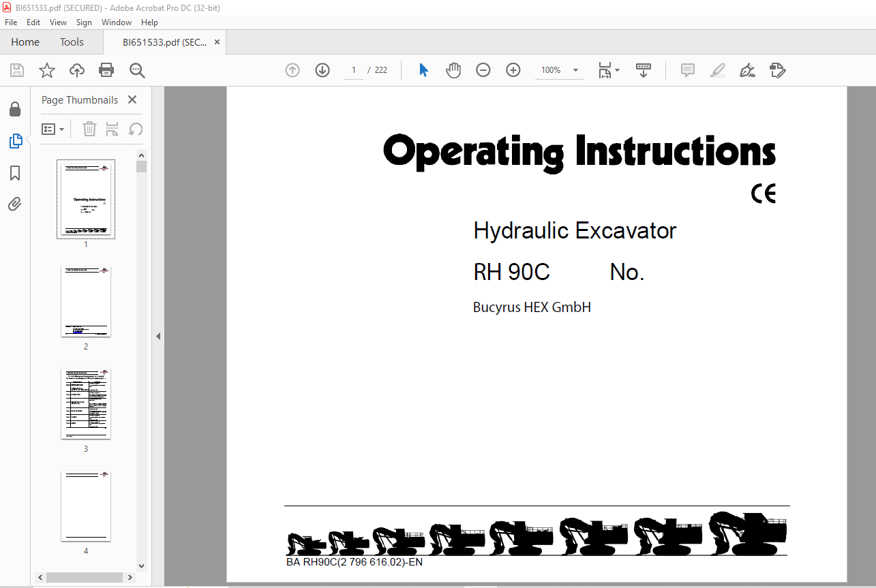Image resolution: width=876 pixels, height=588 pixels.
Task: Select the Highlight text tool
Action: (717, 70)
